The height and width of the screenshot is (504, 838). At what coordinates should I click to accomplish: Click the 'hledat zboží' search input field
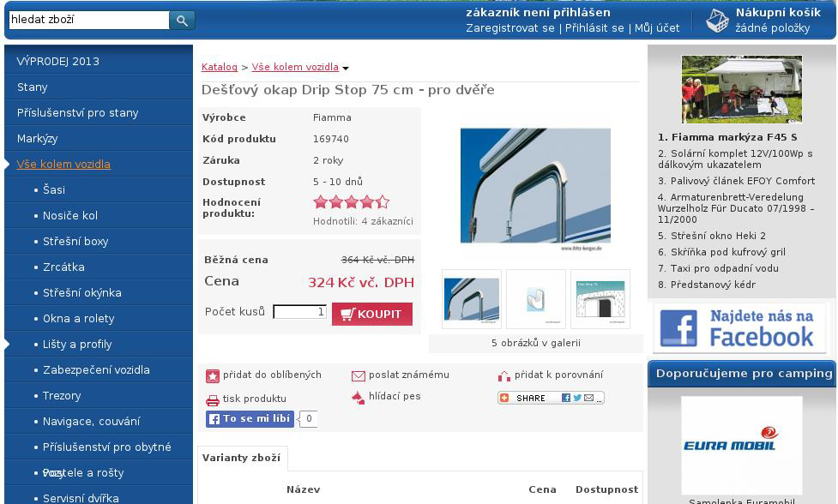click(x=89, y=21)
